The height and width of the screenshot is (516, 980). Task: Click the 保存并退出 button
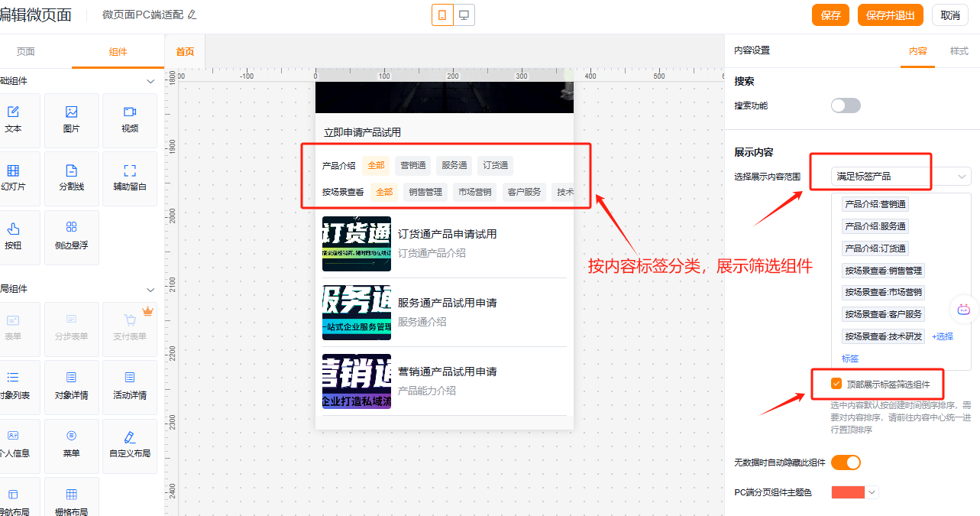click(891, 15)
